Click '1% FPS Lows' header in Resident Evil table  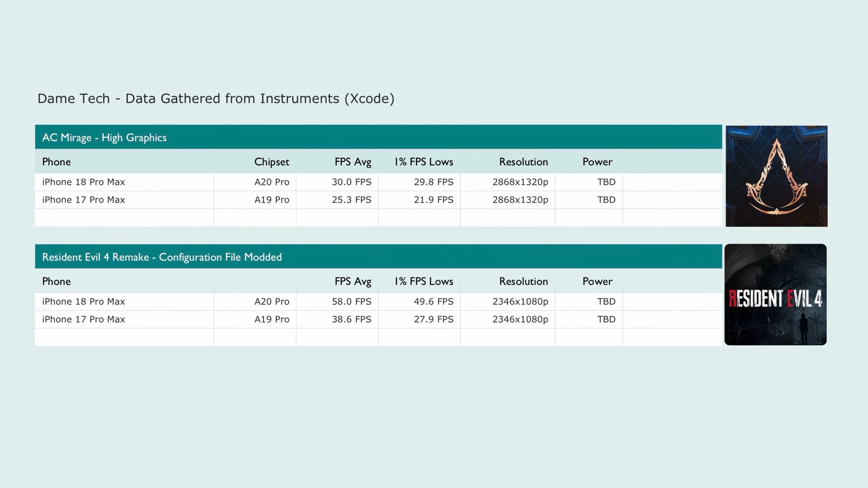423,281
